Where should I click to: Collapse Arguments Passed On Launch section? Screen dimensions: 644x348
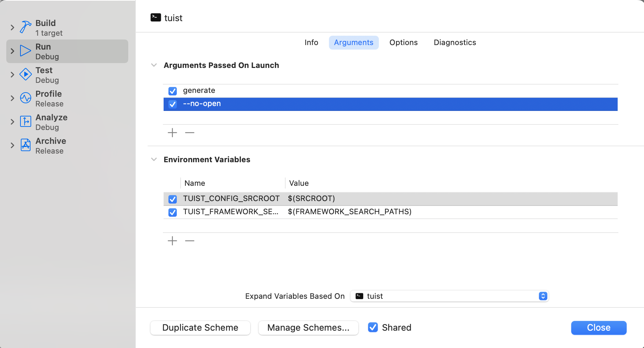(x=154, y=65)
